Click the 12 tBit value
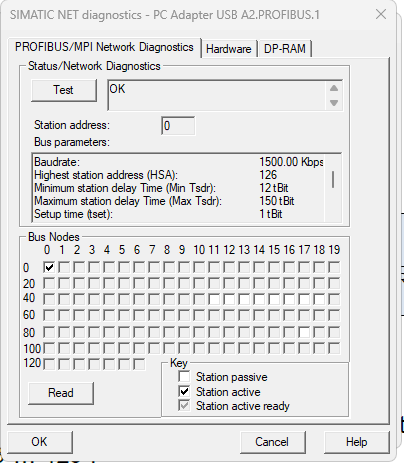The image size is (404, 464). pyautogui.click(x=274, y=188)
